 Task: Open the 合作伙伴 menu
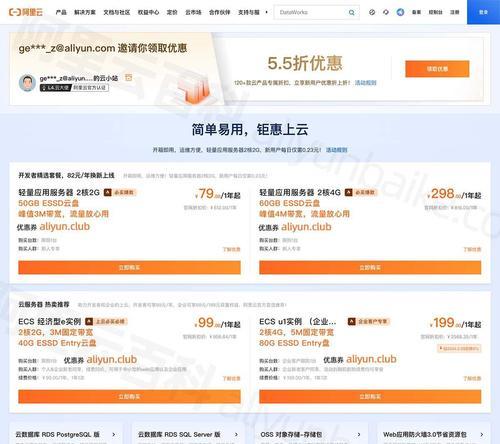219,12
